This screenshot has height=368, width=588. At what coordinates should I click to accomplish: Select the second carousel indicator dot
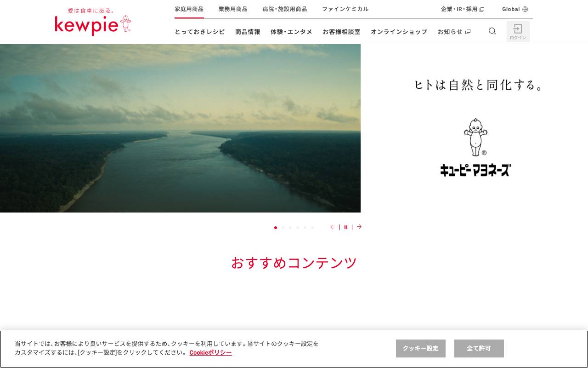283,228
